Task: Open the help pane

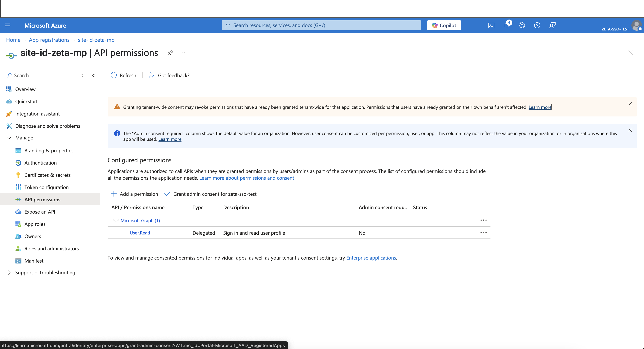Action: click(537, 25)
